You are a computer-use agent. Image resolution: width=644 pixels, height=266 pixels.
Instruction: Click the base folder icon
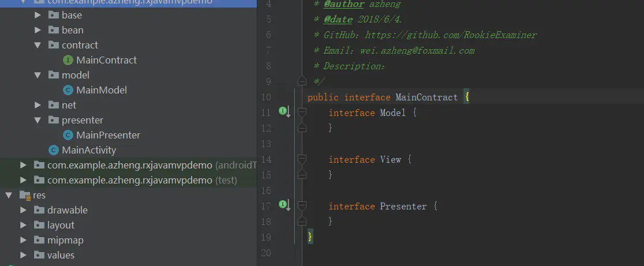point(54,15)
